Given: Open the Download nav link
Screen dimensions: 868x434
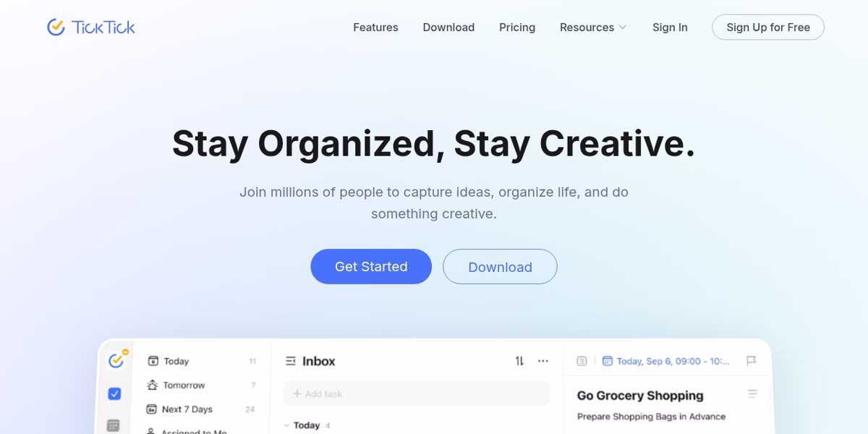Looking at the screenshot, I should pyautogui.click(x=448, y=27).
